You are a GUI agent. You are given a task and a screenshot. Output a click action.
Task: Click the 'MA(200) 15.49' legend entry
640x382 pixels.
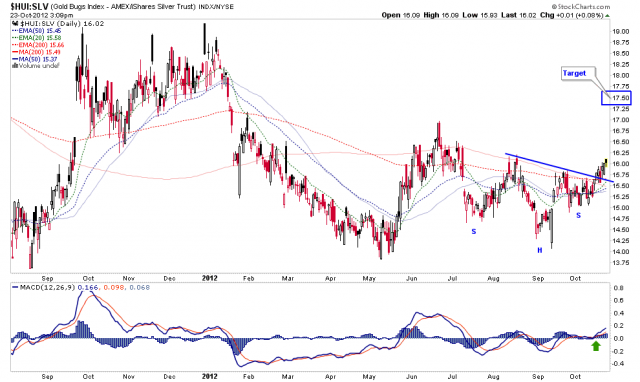[x=37, y=51]
